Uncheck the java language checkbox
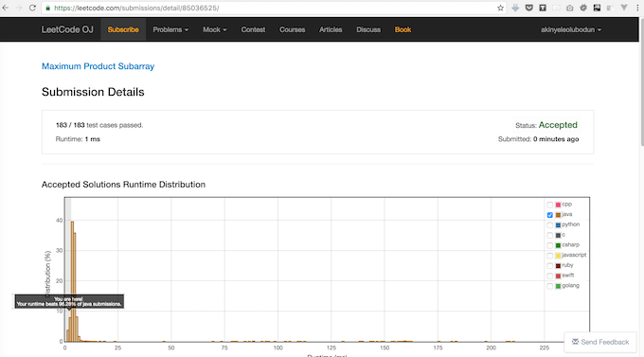This screenshot has height=357, width=644. 550,215
